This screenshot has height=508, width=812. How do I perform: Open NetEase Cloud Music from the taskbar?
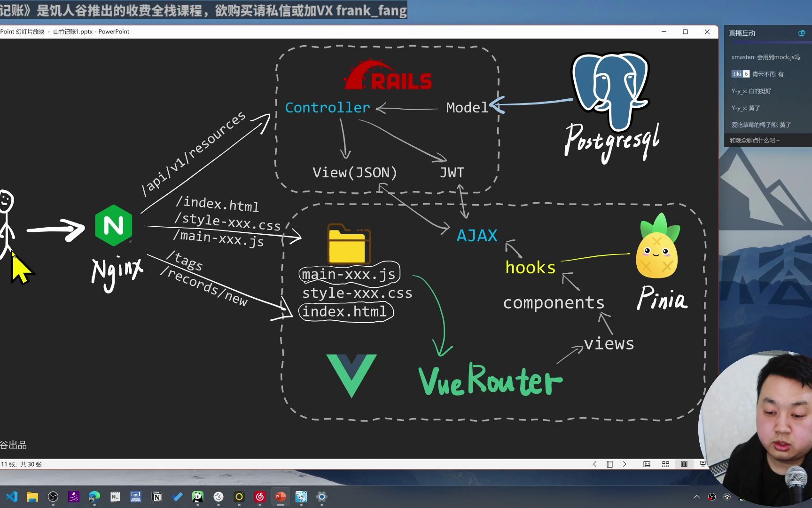pos(260,497)
